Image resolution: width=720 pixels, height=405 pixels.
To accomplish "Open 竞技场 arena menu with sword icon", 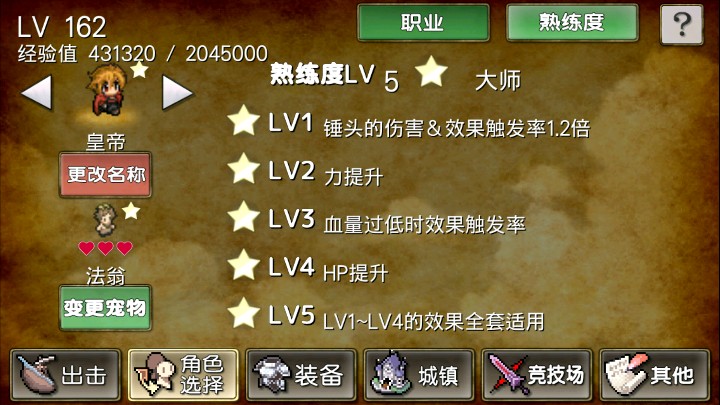I will tap(537, 375).
